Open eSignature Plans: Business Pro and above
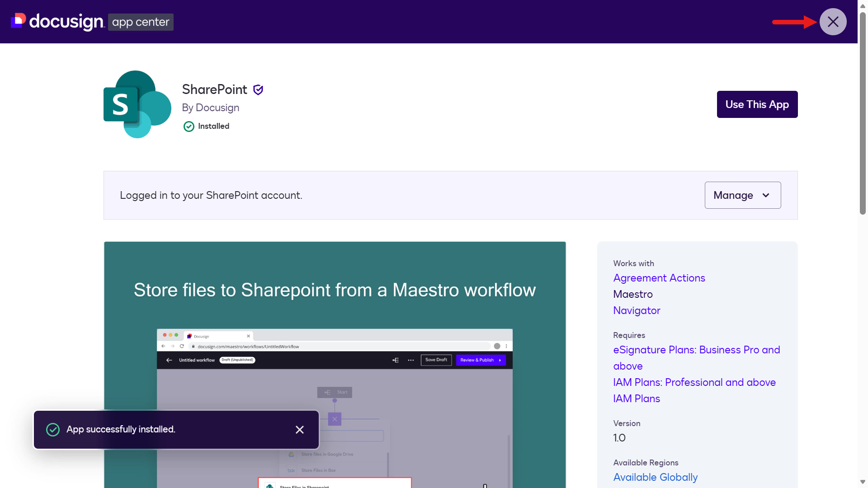Viewport: 868px width, 488px height. [x=697, y=358]
